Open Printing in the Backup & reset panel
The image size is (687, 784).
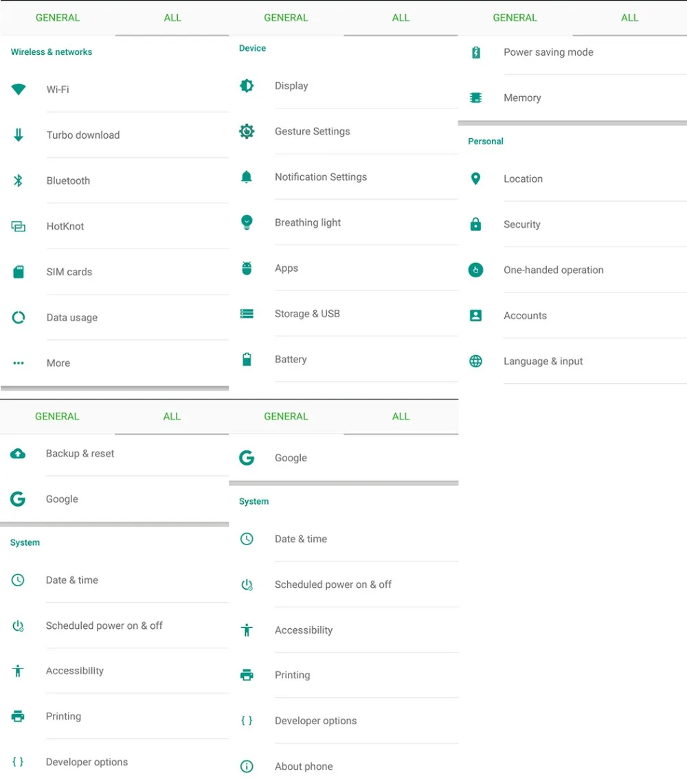115,717
